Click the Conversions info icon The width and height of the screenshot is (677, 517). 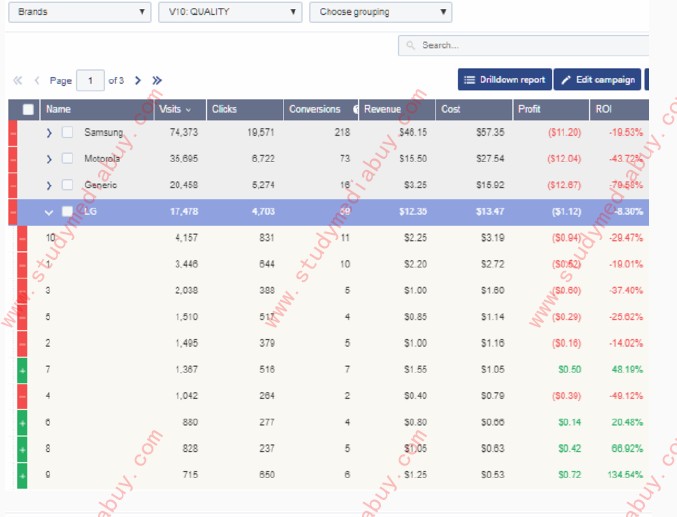point(356,109)
